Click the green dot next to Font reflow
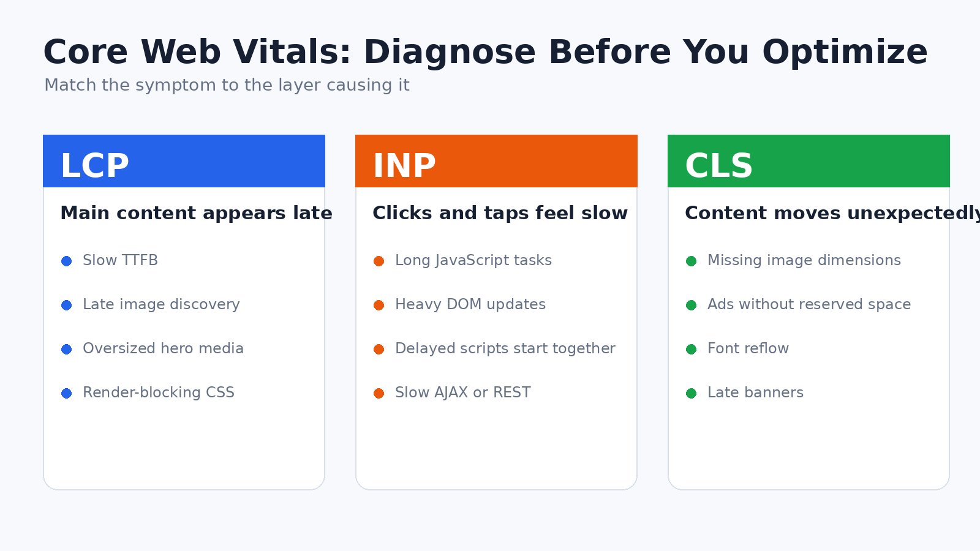This screenshot has width=980, height=551. (692, 350)
